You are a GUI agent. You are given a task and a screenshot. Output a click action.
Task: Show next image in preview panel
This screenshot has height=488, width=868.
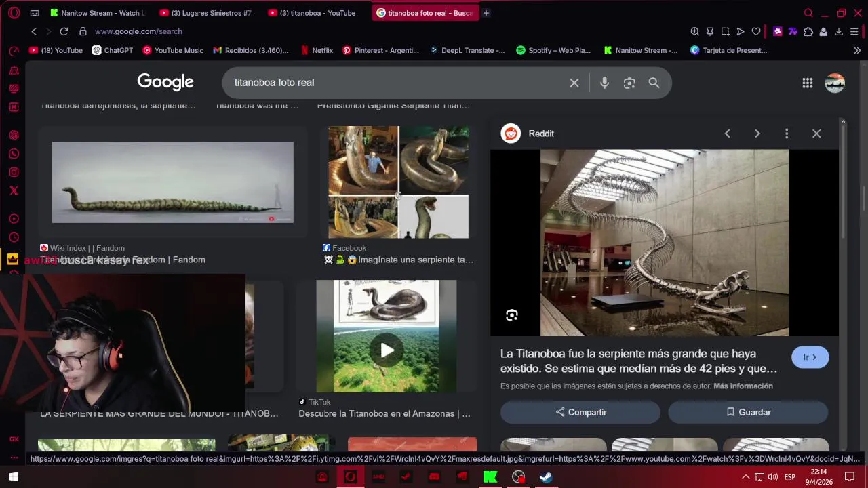coord(757,134)
